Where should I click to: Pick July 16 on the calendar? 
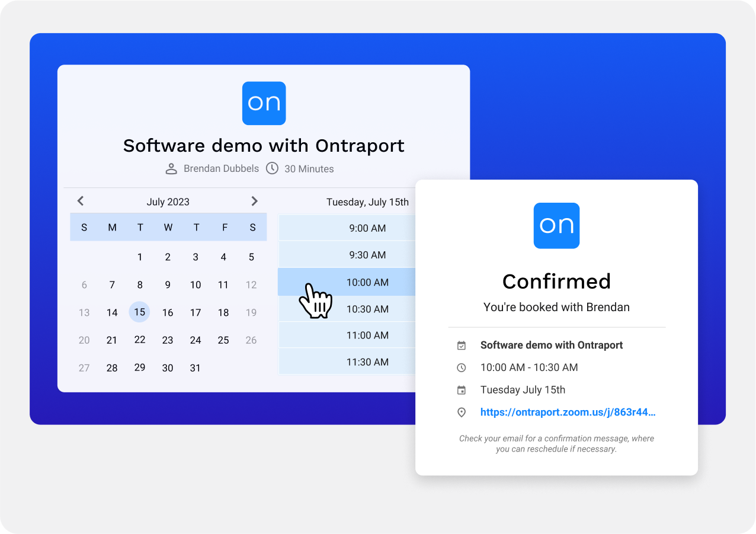[x=168, y=313]
